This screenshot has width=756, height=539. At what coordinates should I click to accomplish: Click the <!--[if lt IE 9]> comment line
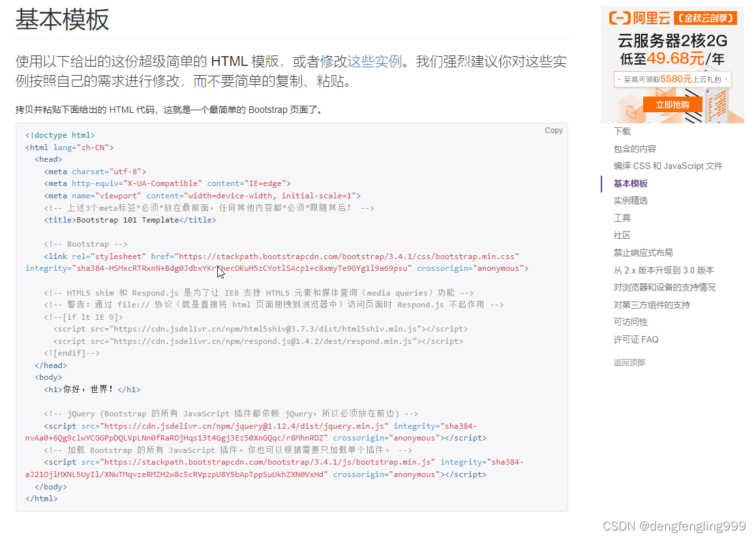point(83,317)
